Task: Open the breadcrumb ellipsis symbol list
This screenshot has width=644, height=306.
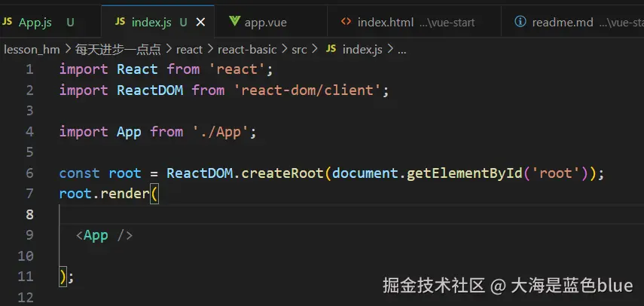Action: (402, 50)
